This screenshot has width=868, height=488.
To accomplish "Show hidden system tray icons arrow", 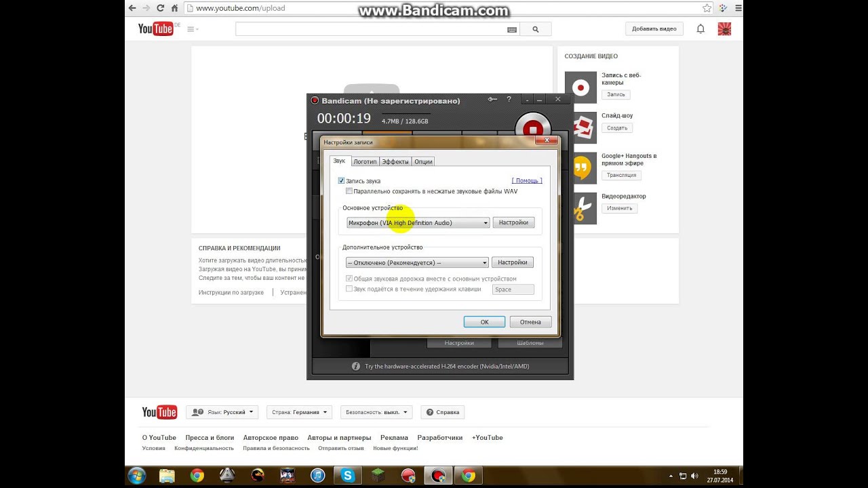I will tap(671, 476).
